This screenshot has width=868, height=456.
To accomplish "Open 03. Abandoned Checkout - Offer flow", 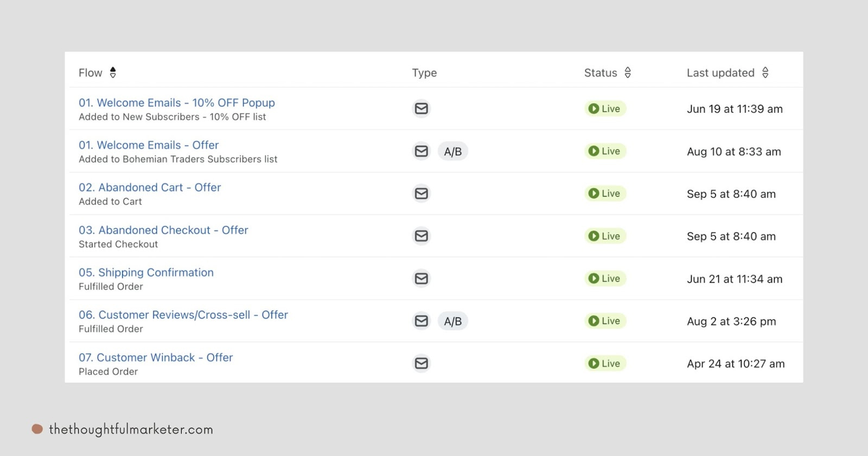I will 163,230.
